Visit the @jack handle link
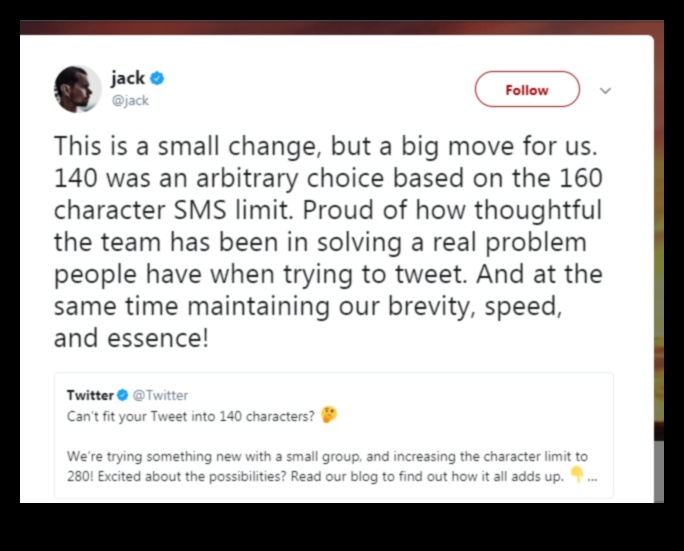The width and height of the screenshot is (684, 551). [x=131, y=100]
